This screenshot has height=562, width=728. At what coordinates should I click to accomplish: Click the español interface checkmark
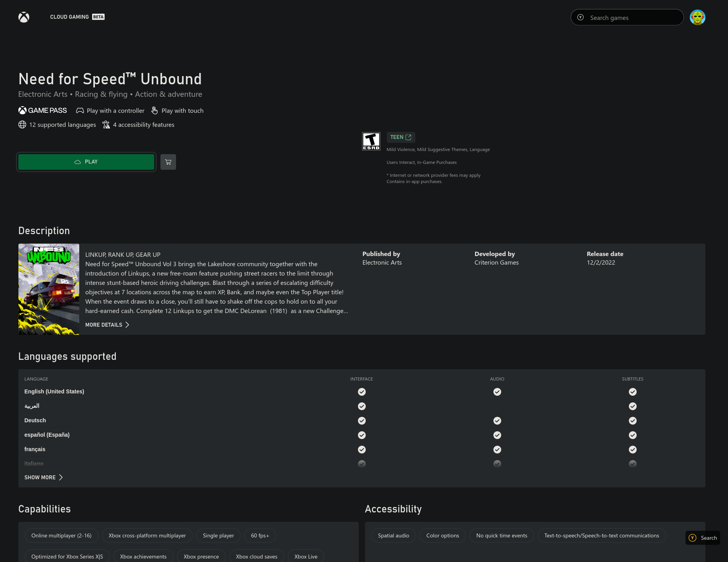coord(362,435)
